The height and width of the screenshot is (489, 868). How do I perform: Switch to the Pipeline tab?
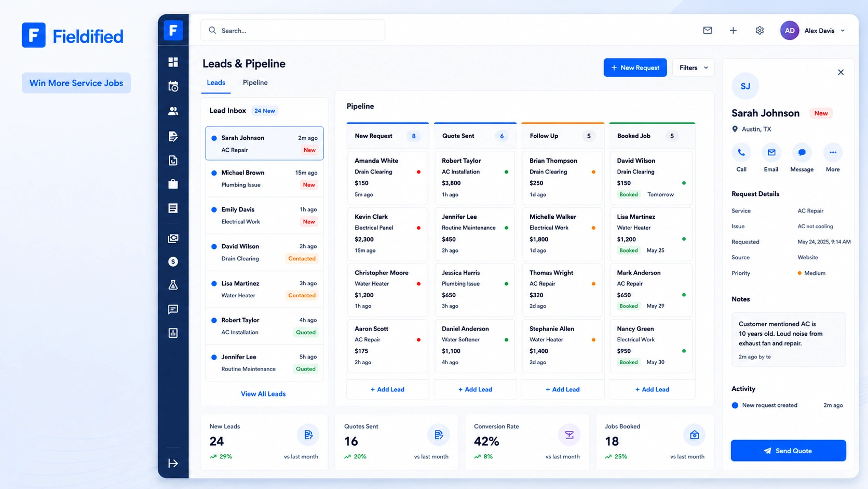(x=255, y=83)
